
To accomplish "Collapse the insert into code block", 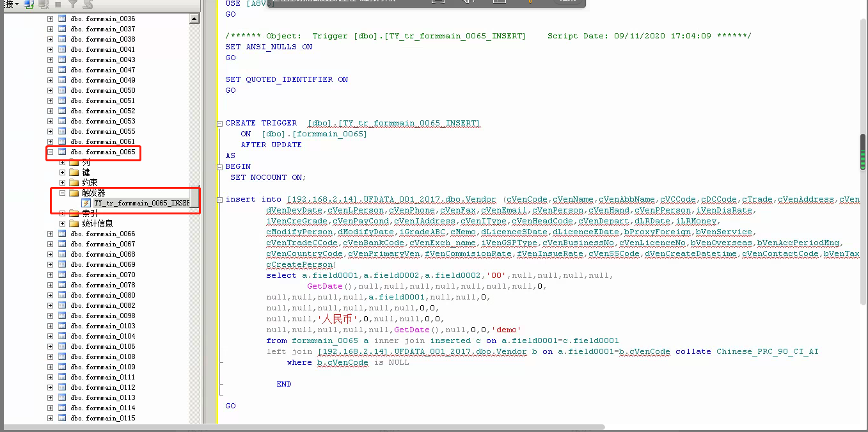I will pos(219,199).
